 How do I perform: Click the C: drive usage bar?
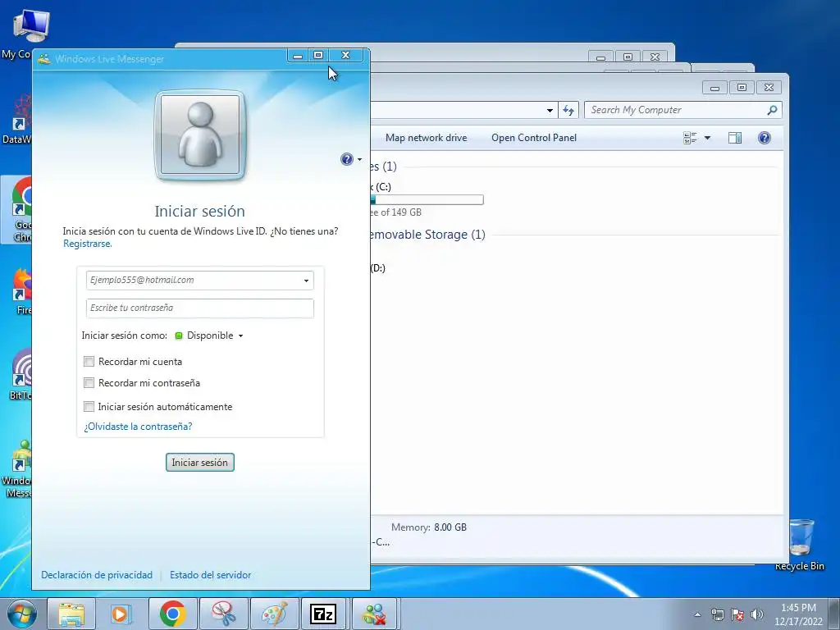coord(427,200)
